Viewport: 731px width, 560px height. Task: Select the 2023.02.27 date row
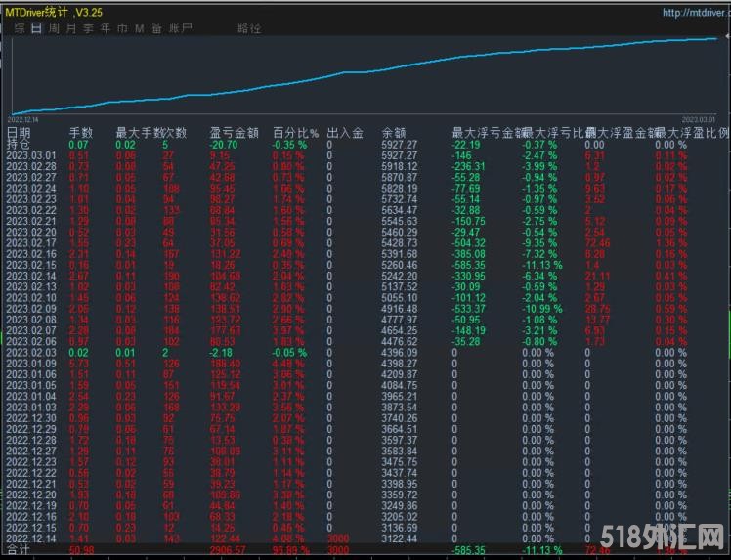pyautogui.click(x=30, y=178)
